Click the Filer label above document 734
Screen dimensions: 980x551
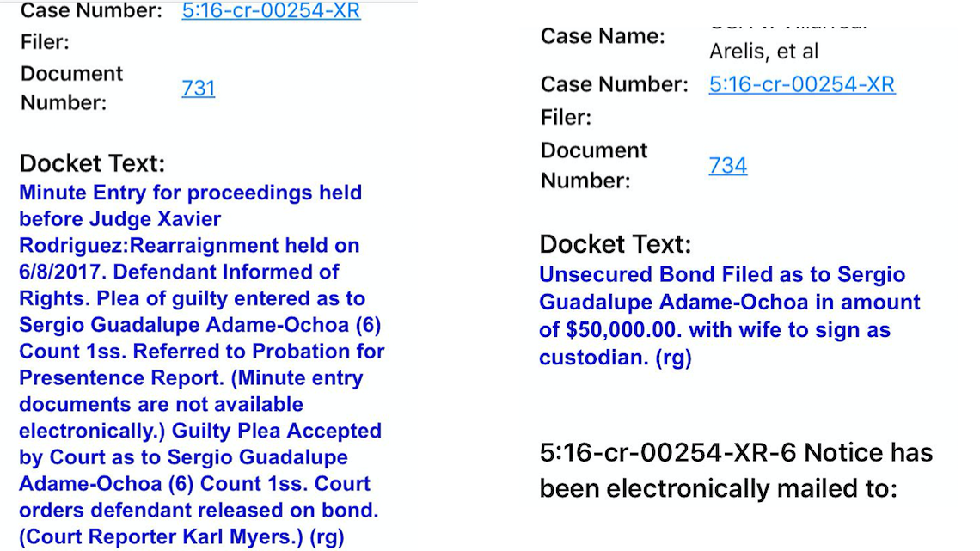pos(566,117)
